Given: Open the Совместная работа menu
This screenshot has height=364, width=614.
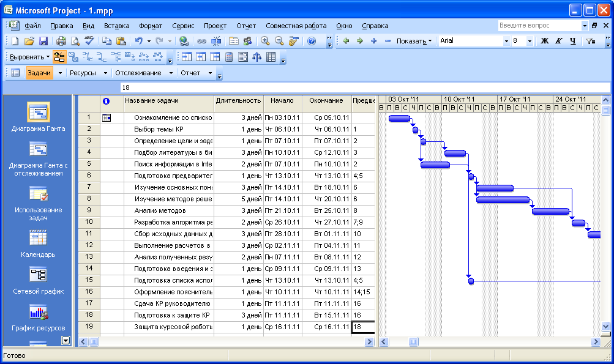Looking at the screenshot, I should tap(296, 26).
